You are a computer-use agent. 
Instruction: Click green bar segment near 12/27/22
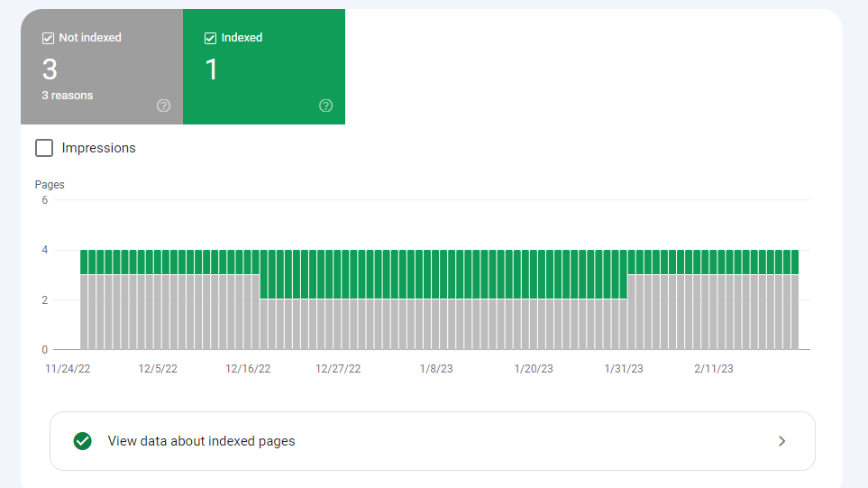(x=338, y=274)
